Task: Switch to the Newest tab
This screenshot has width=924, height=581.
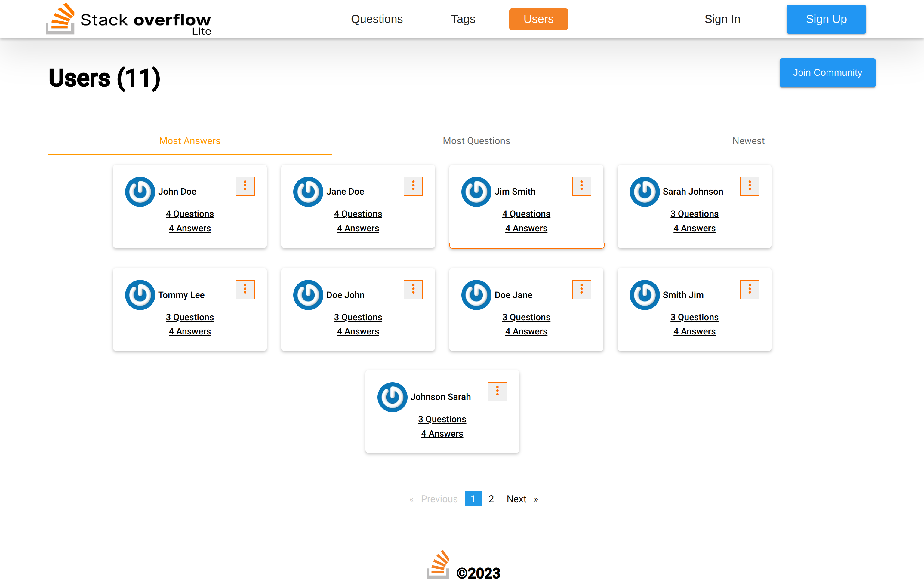Action: 748,141
